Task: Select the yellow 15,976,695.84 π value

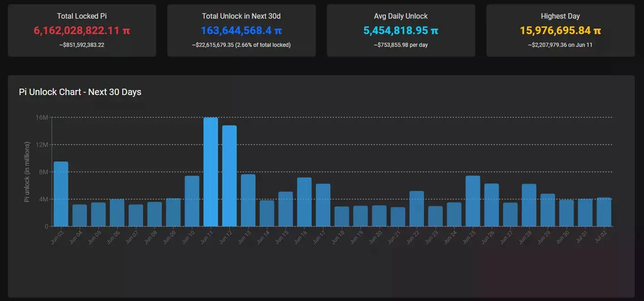Action: tap(560, 30)
